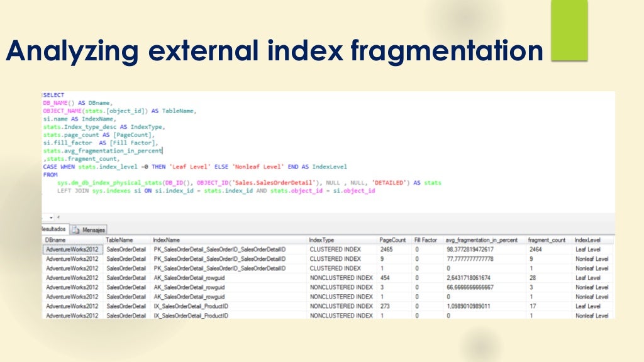Select the DBname column header
Image resolution: width=644 pixels, height=362 pixels.
point(55,240)
